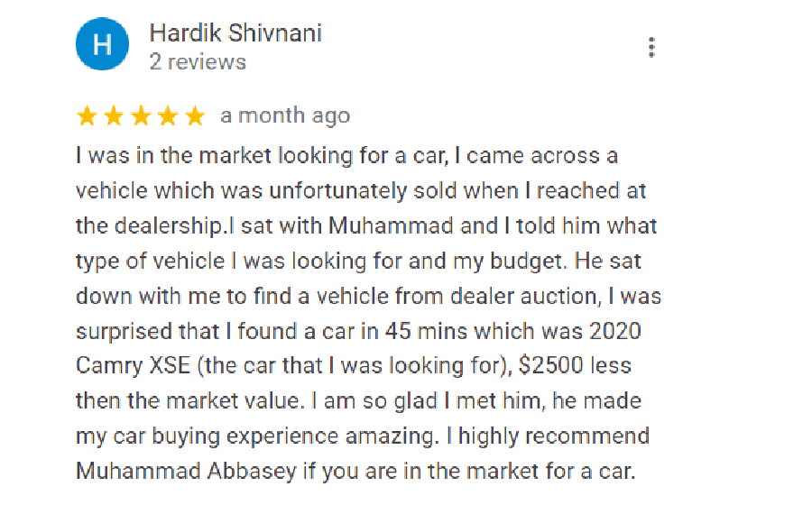The image size is (812, 505).
Task: Select the third rating star
Action: tap(141, 116)
